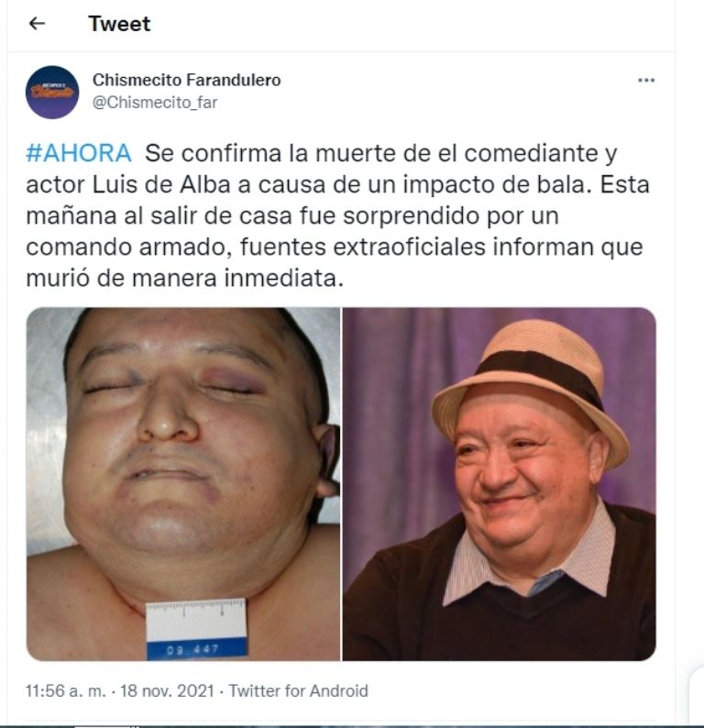This screenshot has height=728, width=704.
Task: Open Chismecito Farandulero's profile avatar
Action: 52,92
